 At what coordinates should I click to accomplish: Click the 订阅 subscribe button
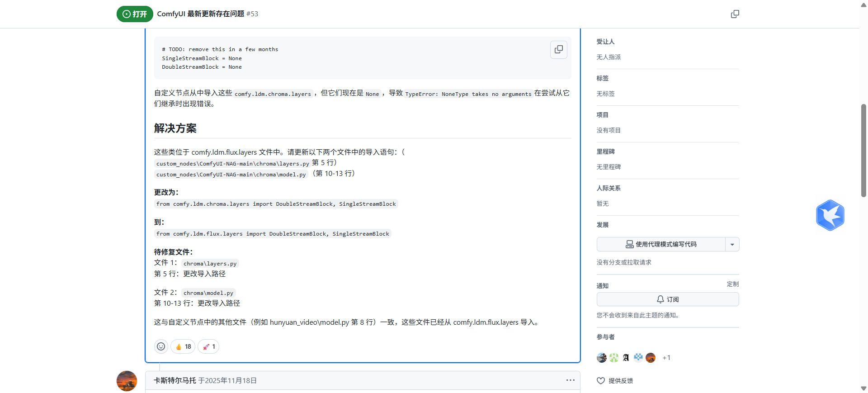(x=668, y=299)
